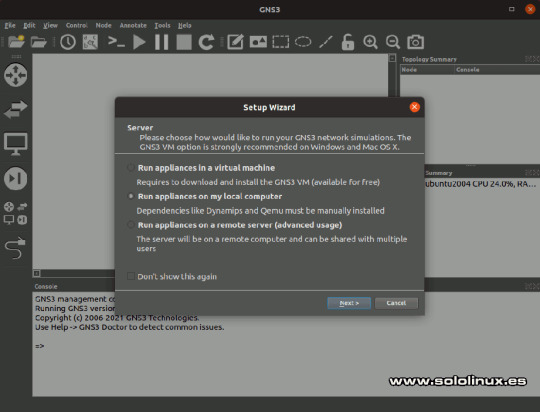
Task: Click the Next > button
Action: pyautogui.click(x=349, y=303)
